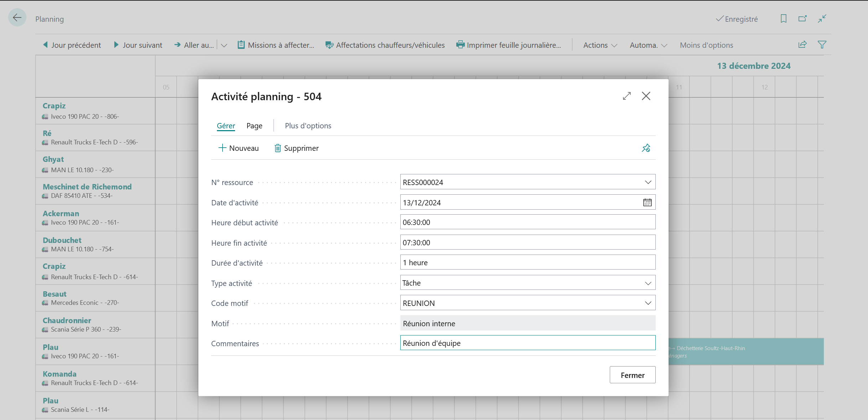
Task: Expand the Automa. menu
Action: click(648, 45)
